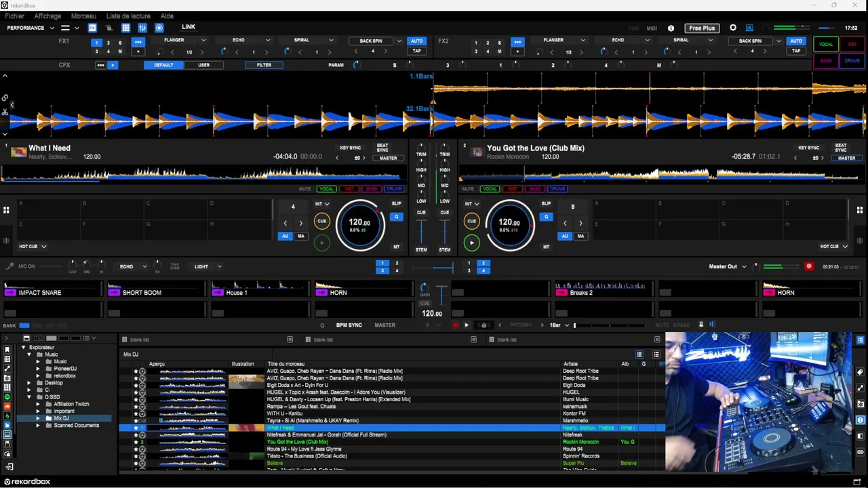The height and width of the screenshot is (488, 868).
Task: Click FX1 TAP tempo button
Action: point(416,51)
